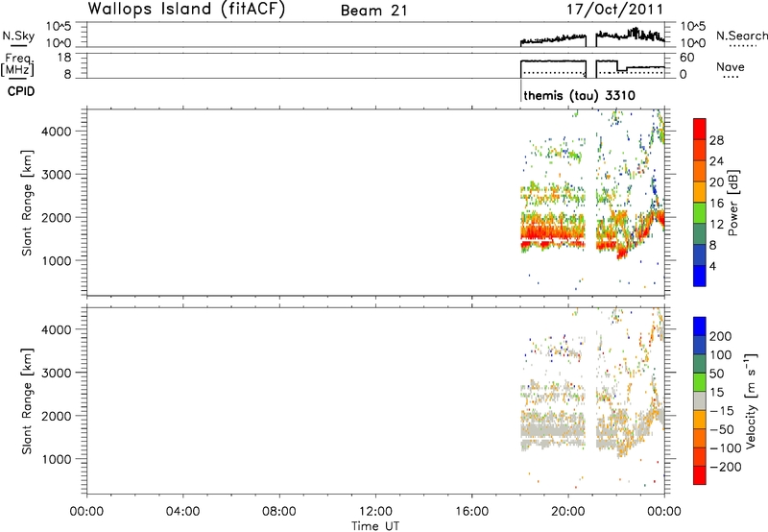Click the 'CPID' label
Viewport: 768px width, 532px height.
tap(21, 91)
